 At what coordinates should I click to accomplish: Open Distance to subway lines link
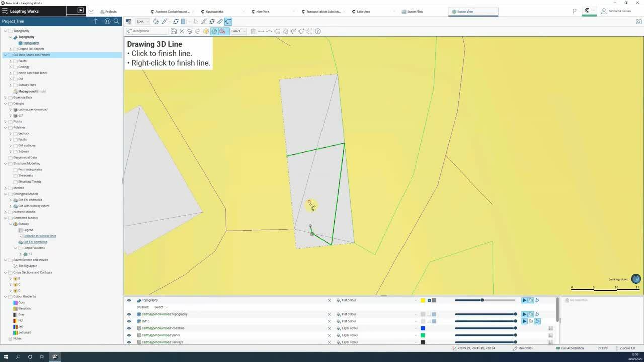pyautogui.click(x=40, y=236)
